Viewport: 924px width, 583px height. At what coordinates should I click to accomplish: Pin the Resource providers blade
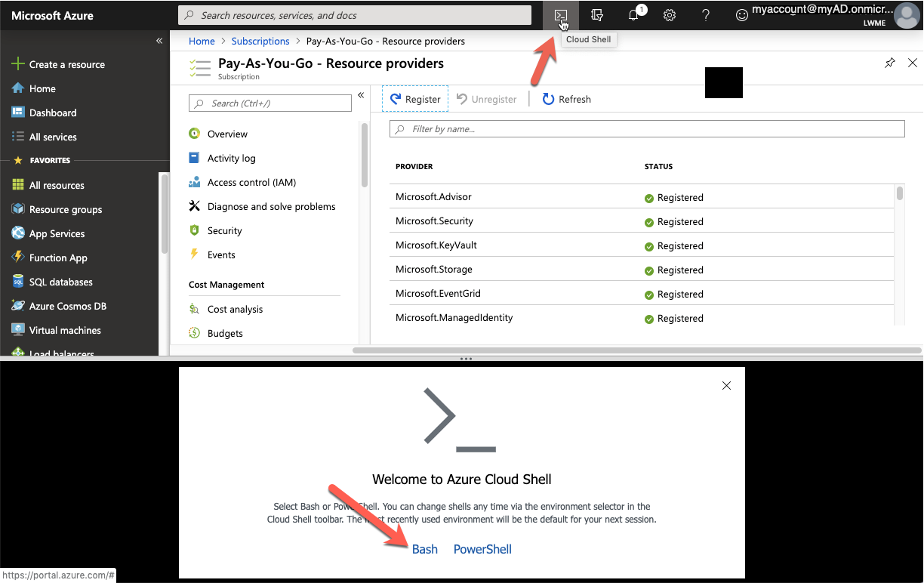pos(890,63)
